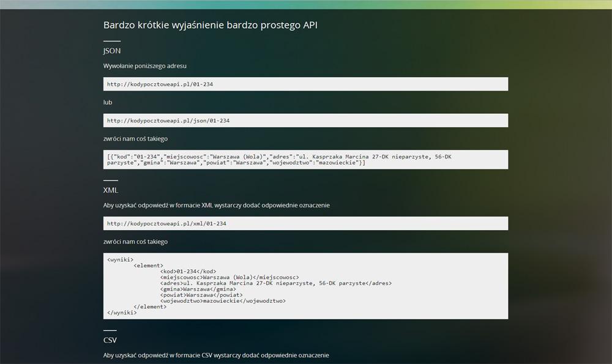The height and width of the screenshot is (364, 612).
Task: Select the JSON section heading
Action: [x=112, y=51]
